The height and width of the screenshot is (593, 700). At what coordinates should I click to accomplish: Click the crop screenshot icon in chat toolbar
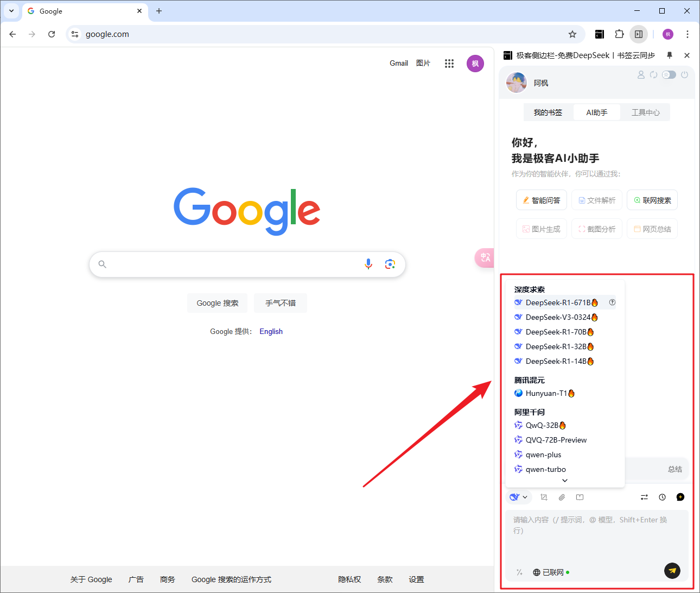click(x=544, y=497)
